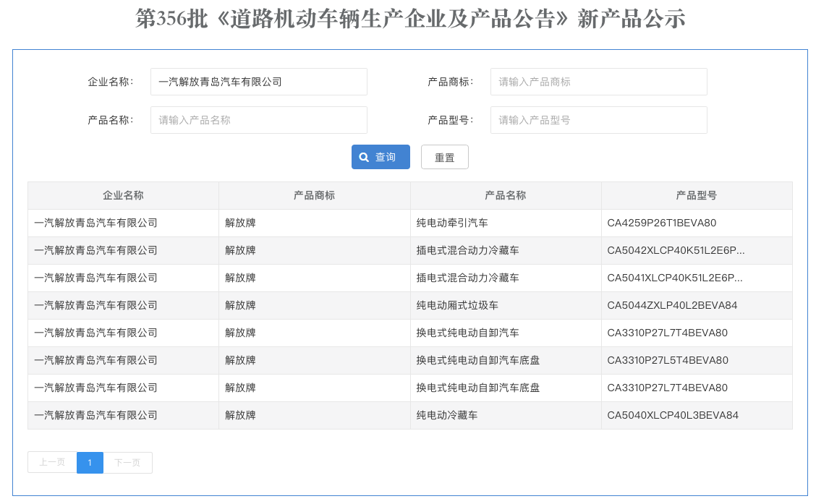This screenshot has height=504, width=816.
Task: Click the company name in the CA3310P27L5T4BEVA80 row
Action: point(95,360)
